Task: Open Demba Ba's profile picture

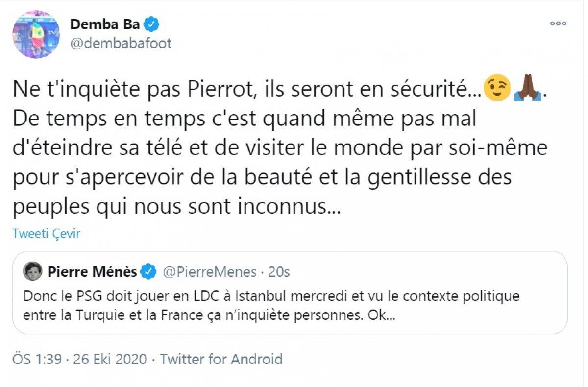Action: (x=36, y=34)
